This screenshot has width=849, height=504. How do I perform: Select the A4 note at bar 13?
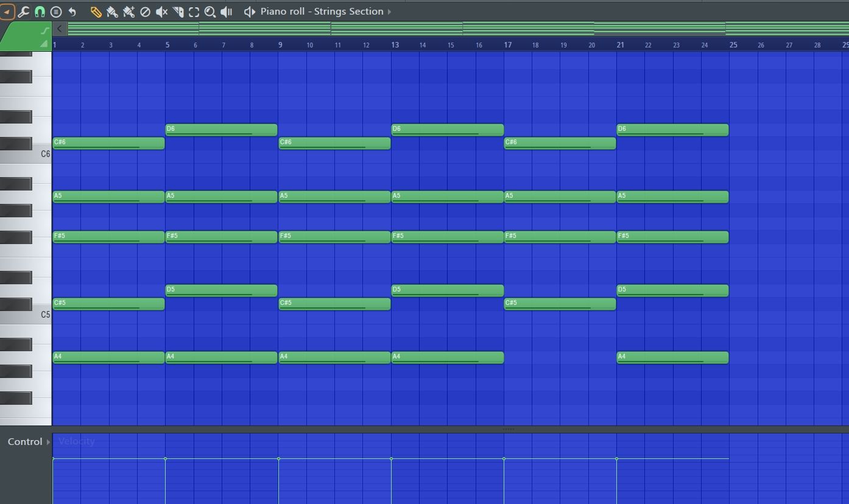tap(448, 357)
